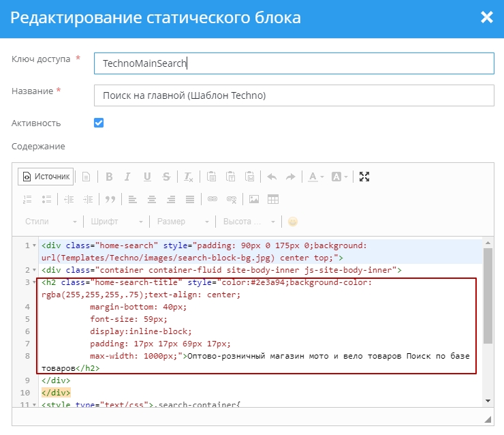Click the Источник source mode button
Image resolution: width=504 pixels, height=435 pixels.
pos(46,177)
